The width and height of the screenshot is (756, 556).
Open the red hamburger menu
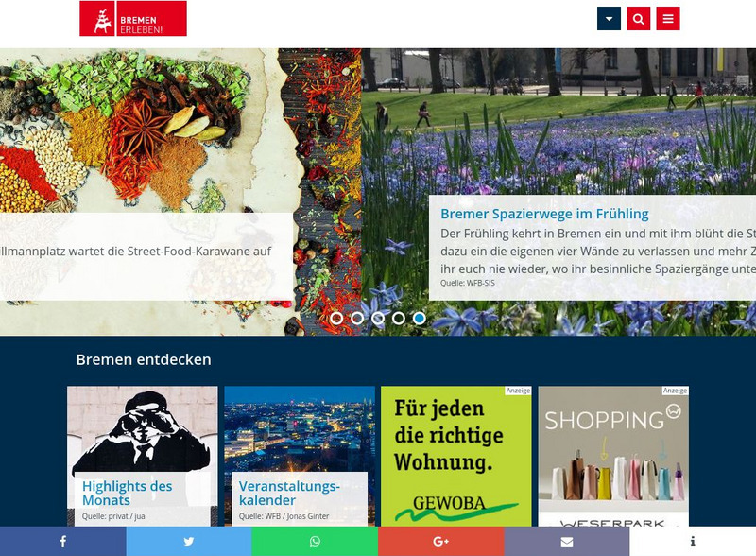pyautogui.click(x=668, y=16)
